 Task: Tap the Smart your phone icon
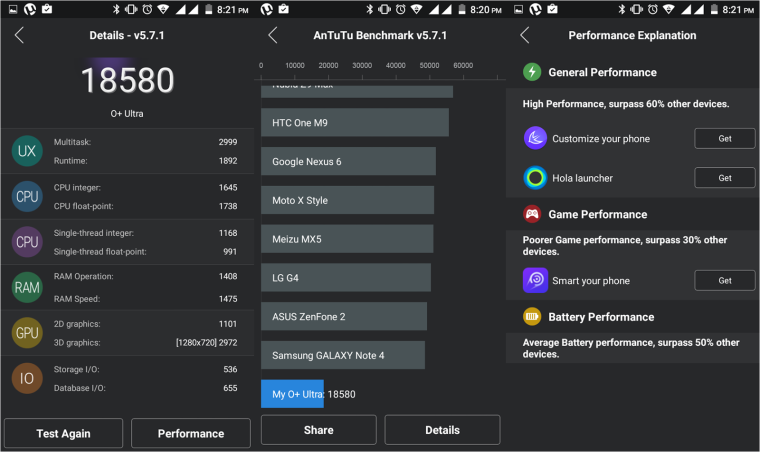(535, 281)
